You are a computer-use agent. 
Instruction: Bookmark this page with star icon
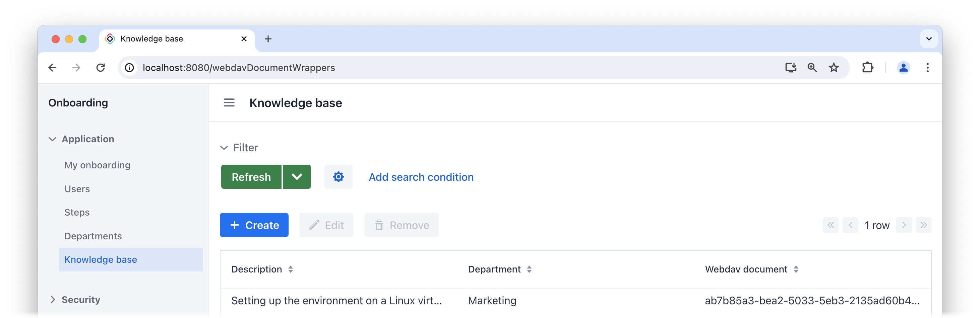834,68
